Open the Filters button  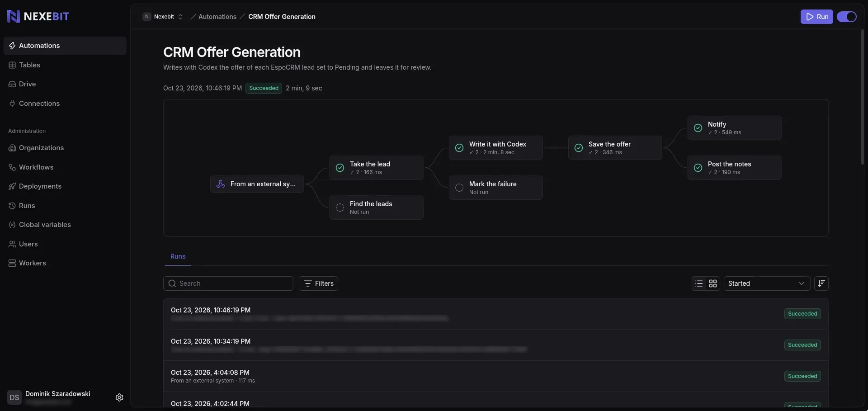318,283
